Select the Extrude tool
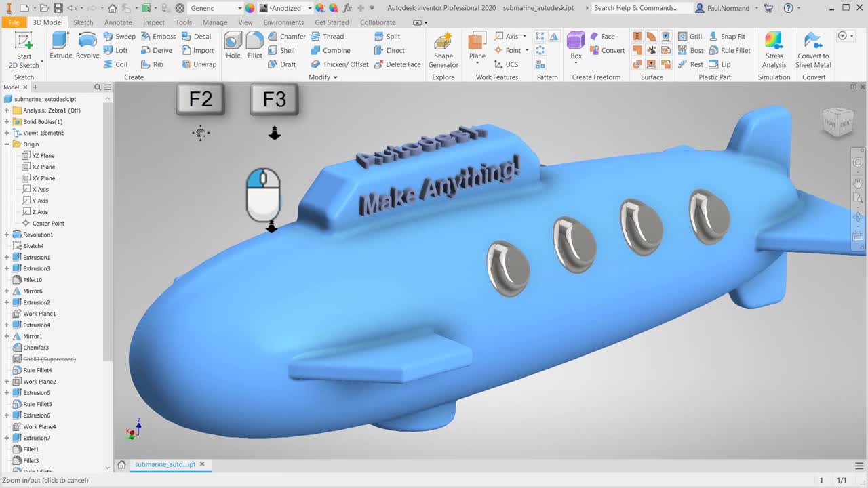This screenshot has width=868, height=488. pyautogui.click(x=61, y=45)
